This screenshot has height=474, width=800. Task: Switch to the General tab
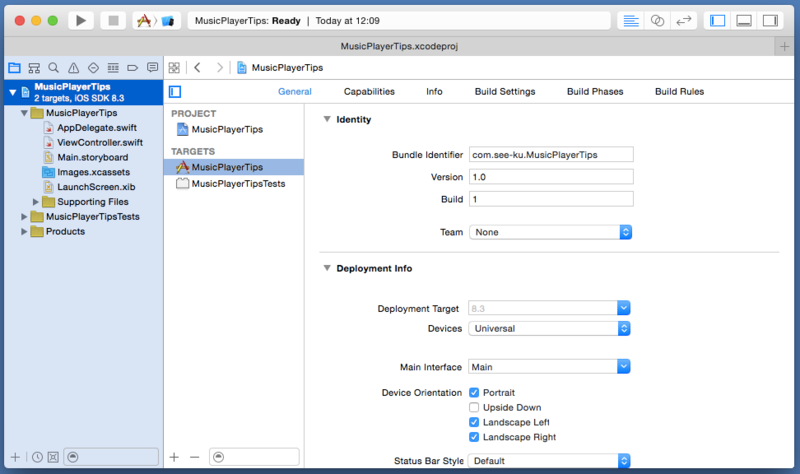[295, 92]
